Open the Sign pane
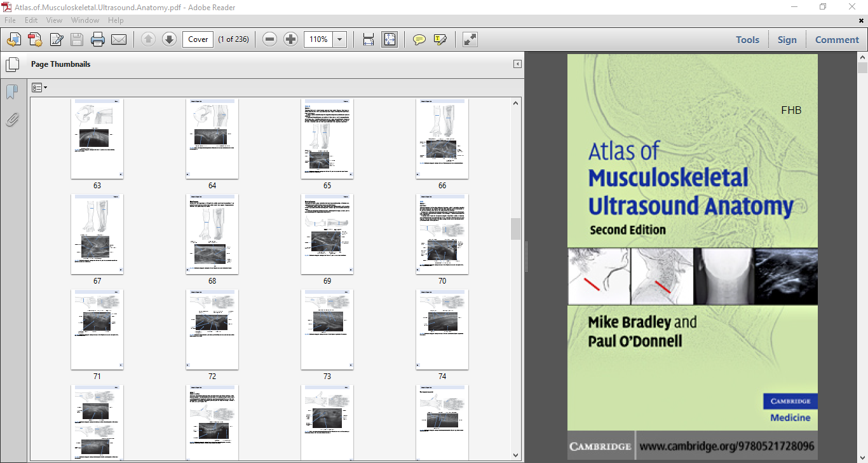 [x=787, y=39]
